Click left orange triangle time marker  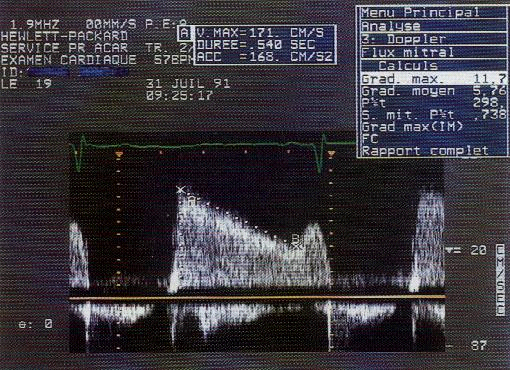coord(119,154)
